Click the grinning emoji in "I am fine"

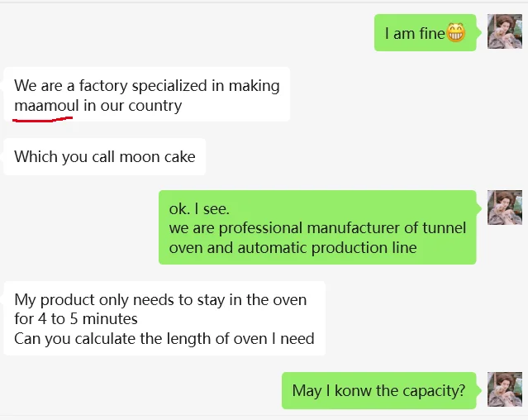click(455, 33)
